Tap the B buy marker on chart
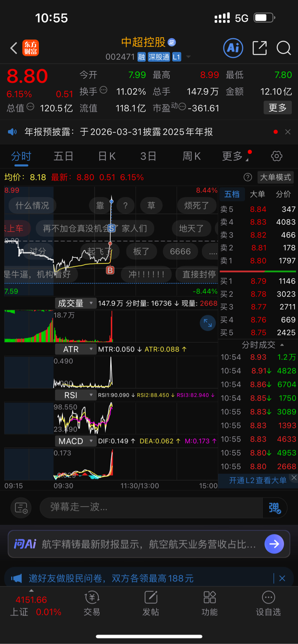The image size is (298, 644). pyautogui.click(x=110, y=270)
